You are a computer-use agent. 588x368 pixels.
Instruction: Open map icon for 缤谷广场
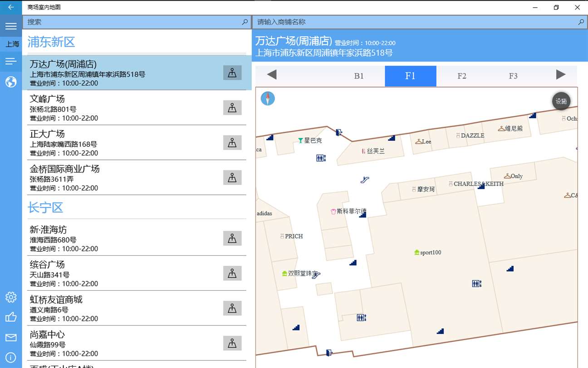pos(232,274)
